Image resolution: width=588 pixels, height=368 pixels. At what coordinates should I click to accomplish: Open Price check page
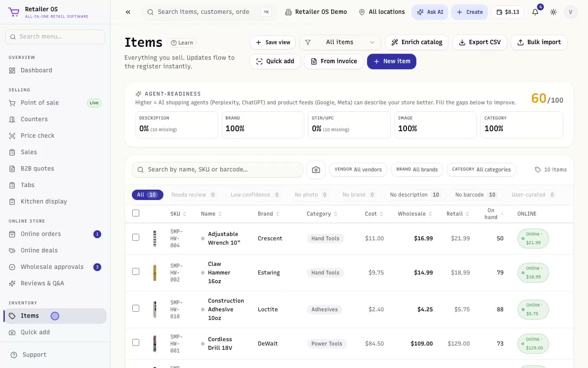click(55, 136)
